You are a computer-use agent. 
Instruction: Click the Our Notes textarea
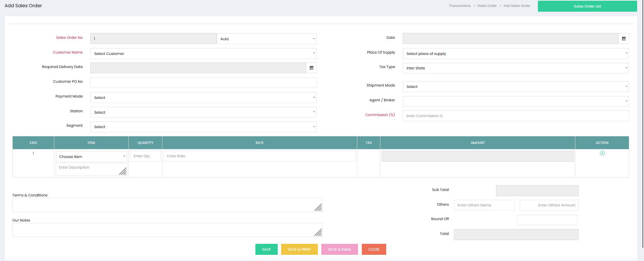(x=168, y=230)
